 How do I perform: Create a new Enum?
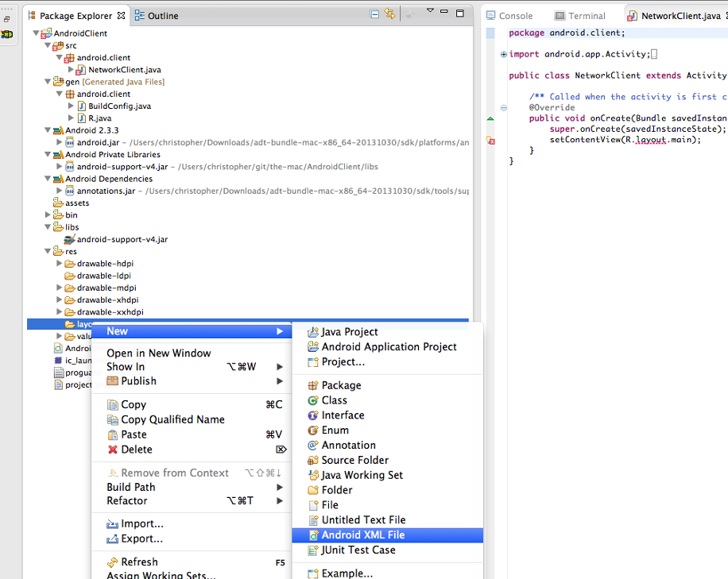[x=388, y=430]
